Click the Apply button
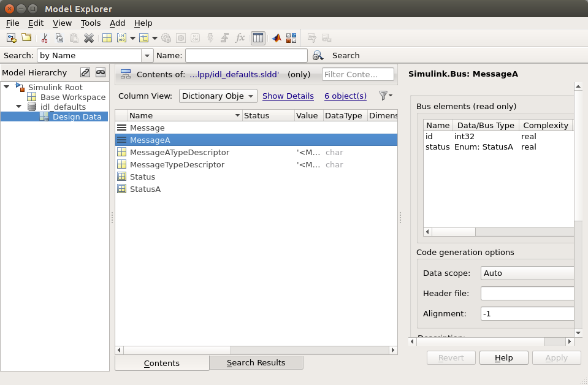 pos(557,357)
